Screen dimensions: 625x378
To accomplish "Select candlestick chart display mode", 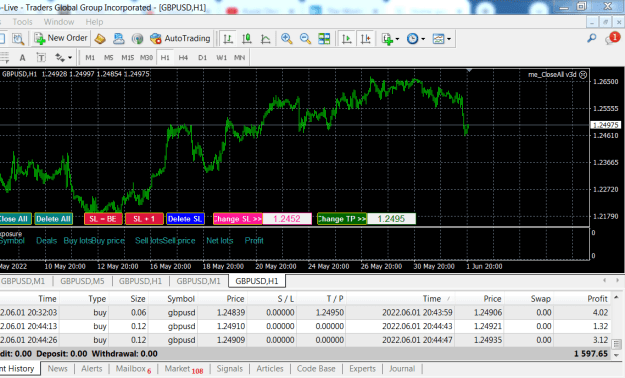I will [247, 39].
